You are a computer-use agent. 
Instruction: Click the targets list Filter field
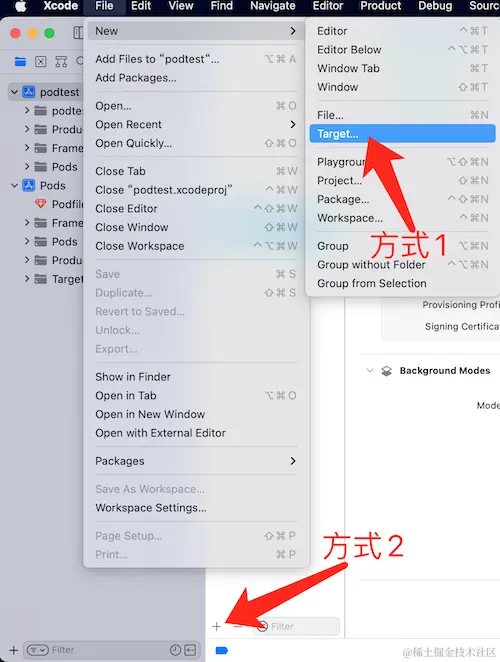coord(296,626)
